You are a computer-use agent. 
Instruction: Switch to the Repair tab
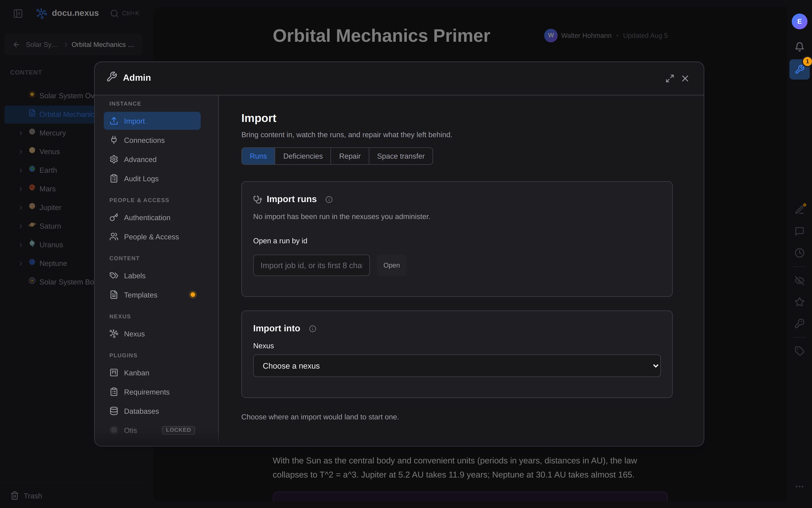[350, 156]
